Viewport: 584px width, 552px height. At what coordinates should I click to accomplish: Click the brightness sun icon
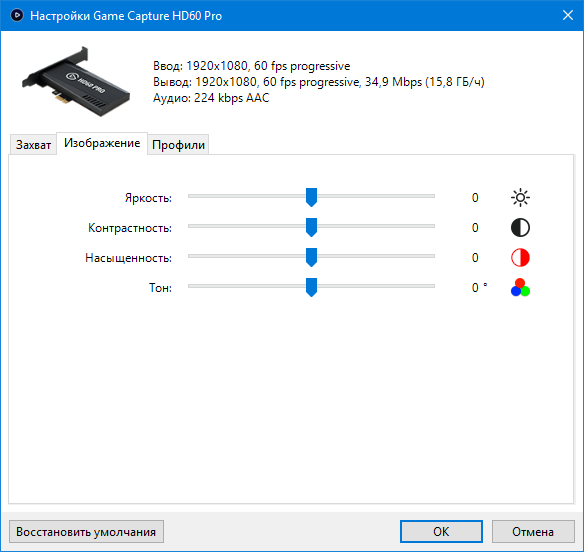pos(520,197)
